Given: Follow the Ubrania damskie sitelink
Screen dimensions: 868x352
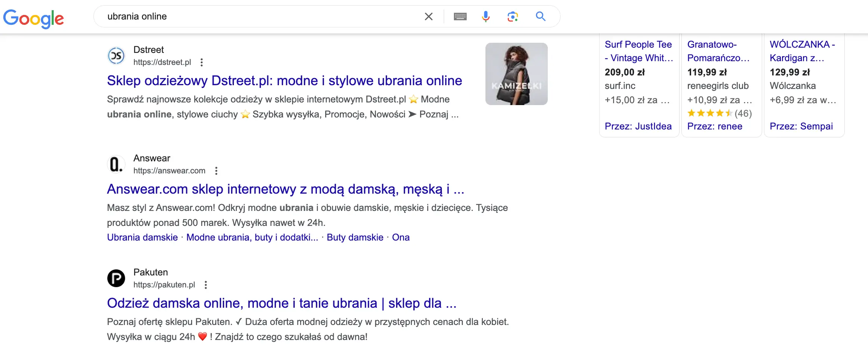Looking at the screenshot, I should tap(142, 237).
